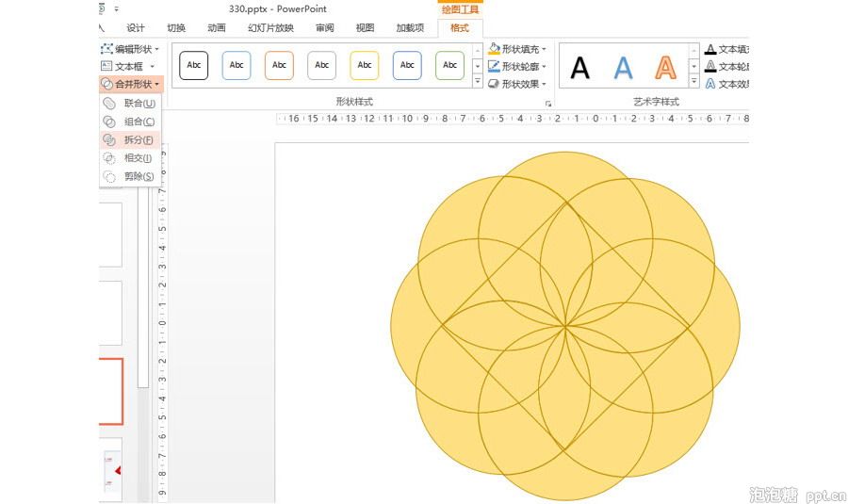The image size is (848, 504).
Task: Click the 文本框 text box tool
Action: tap(128, 66)
